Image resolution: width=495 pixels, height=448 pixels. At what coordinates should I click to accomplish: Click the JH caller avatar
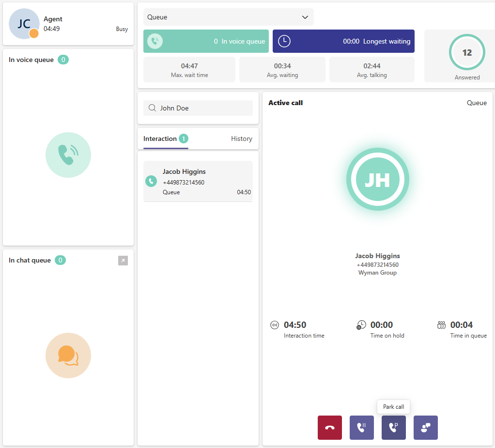(377, 180)
